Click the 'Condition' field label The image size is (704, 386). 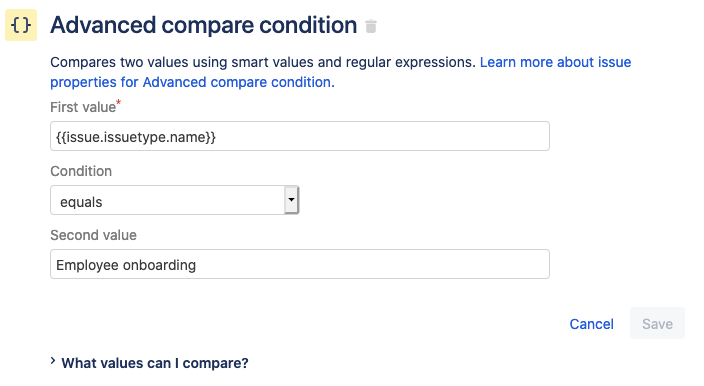tap(81, 171)
